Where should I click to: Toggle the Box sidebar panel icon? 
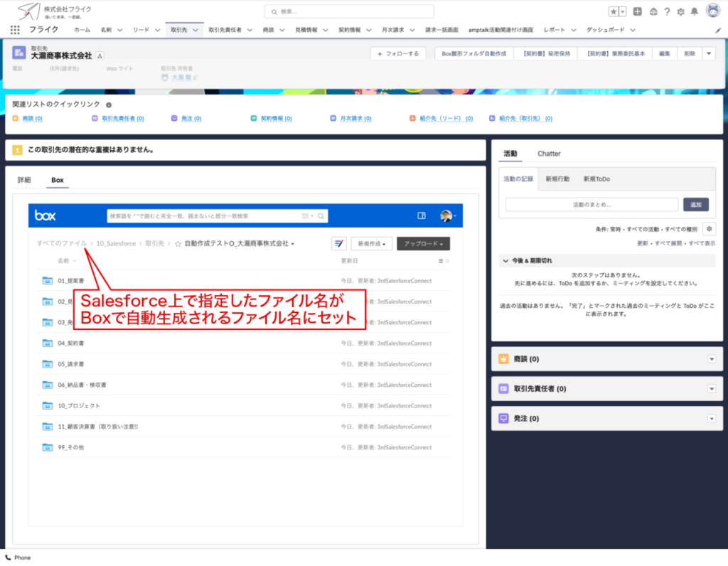point(422,215)
